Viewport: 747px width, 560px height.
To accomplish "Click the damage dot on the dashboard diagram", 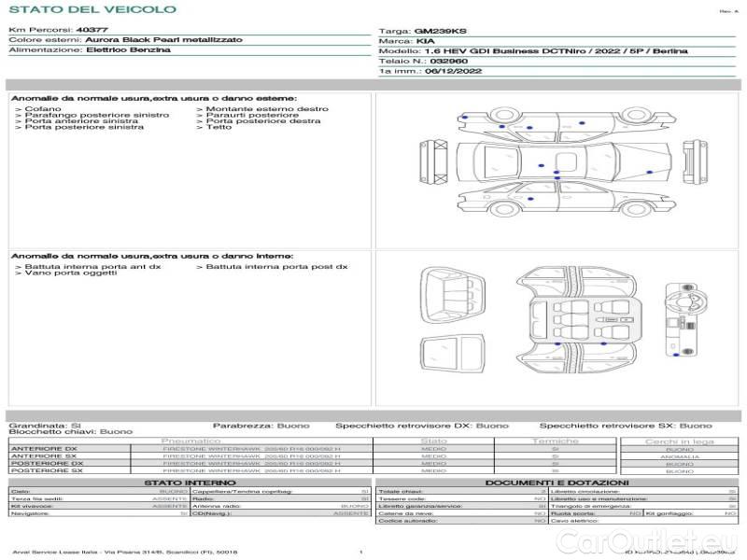I will 675,356.
